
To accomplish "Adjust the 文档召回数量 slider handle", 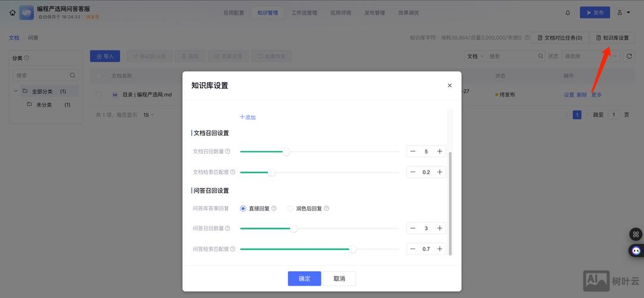I will click(286, 151).
